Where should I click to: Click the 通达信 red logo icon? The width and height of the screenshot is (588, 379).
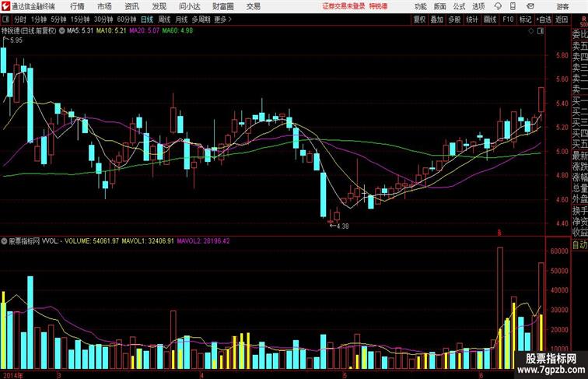pos(5,6)
